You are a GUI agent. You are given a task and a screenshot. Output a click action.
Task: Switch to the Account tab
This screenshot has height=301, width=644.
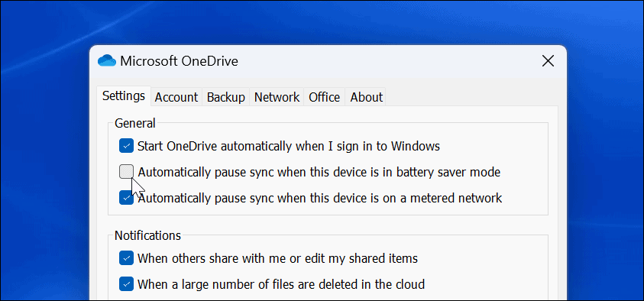click(176, 97)
